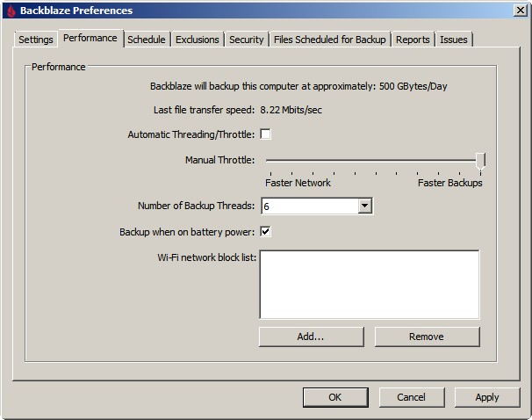This screenshot has height=420, width=532.
Task: Switch to the Reports tab
Action: (413, 40)
